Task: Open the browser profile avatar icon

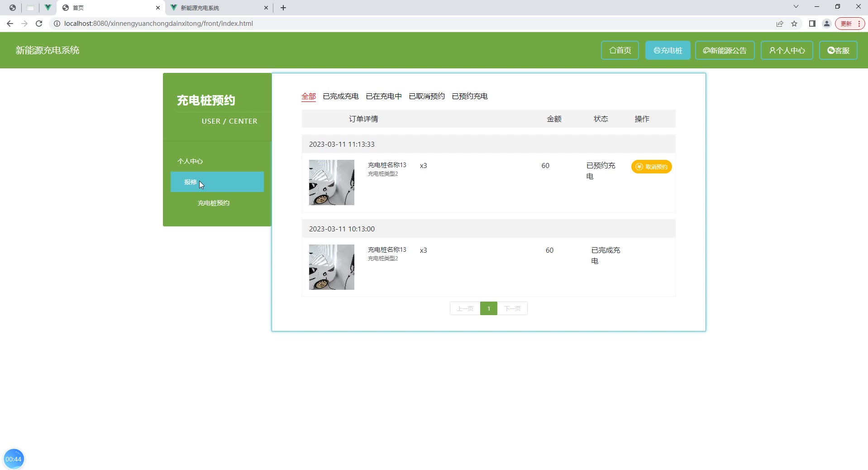Action: 827,24
